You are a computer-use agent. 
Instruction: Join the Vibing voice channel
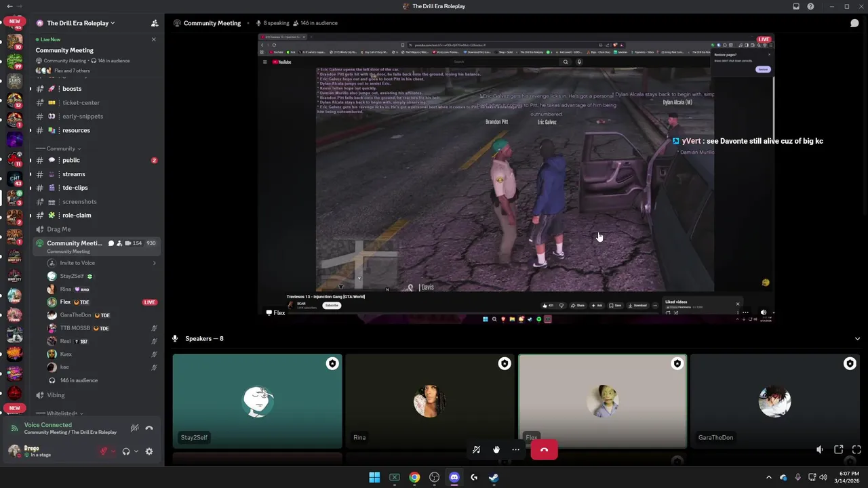tap(96, 395)
